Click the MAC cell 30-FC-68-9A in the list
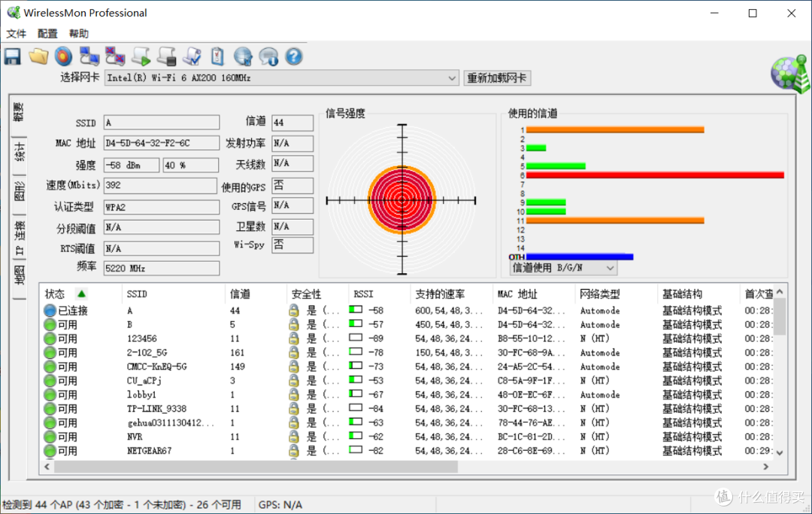 [532, 352]
